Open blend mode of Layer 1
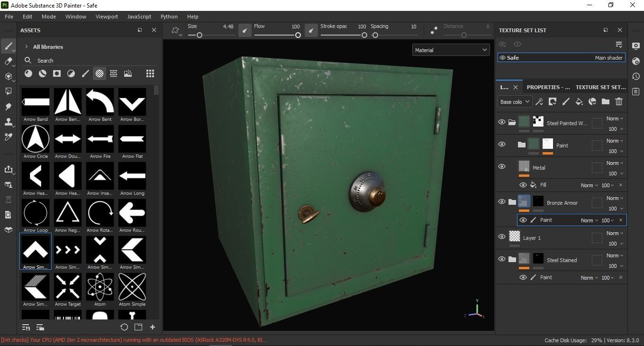644x346 pixels. click(x=615, y=233)
